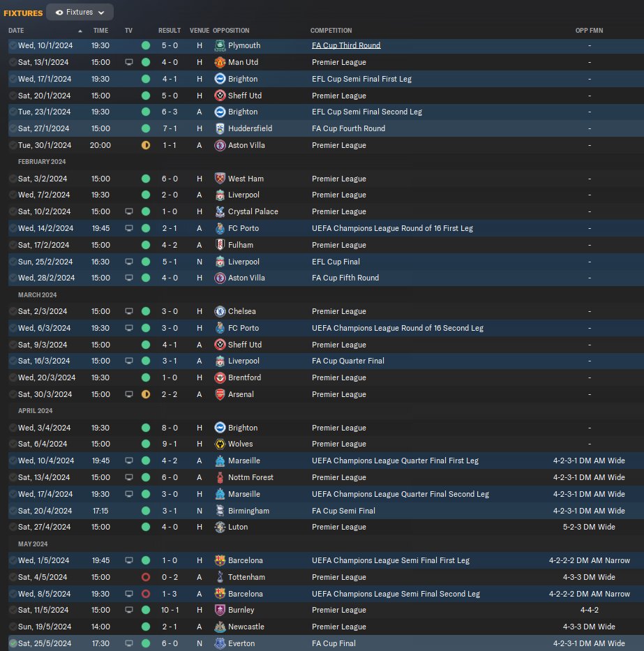
Task: Sort fixtures by the DATE column header
Action: point(16,31)
